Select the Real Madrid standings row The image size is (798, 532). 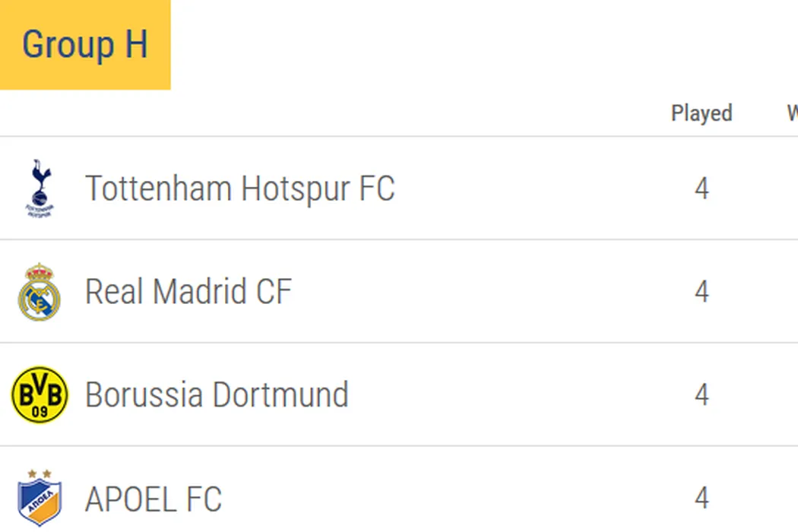[x=532, y=292]
